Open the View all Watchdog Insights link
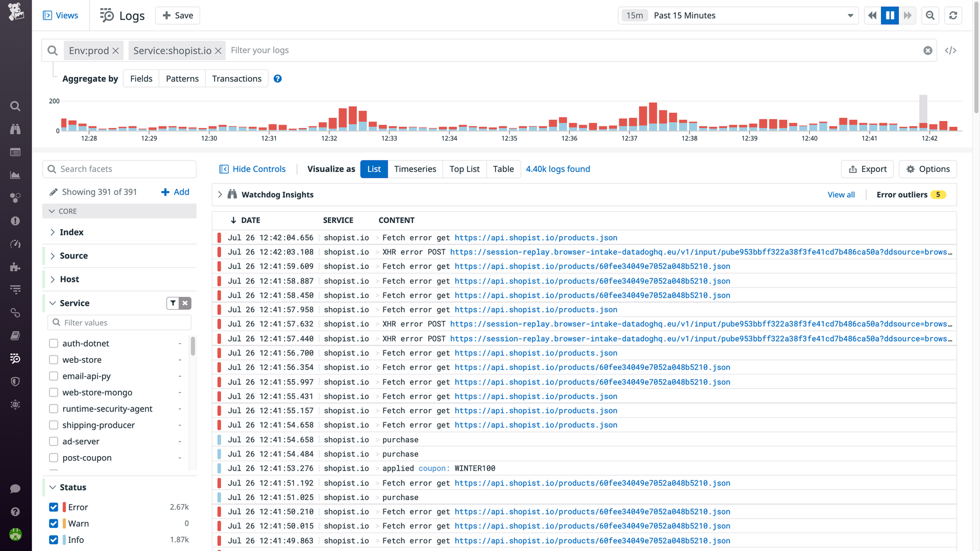Screen dimensions: 980x551 pyautogui.click(x=841, y=194)
